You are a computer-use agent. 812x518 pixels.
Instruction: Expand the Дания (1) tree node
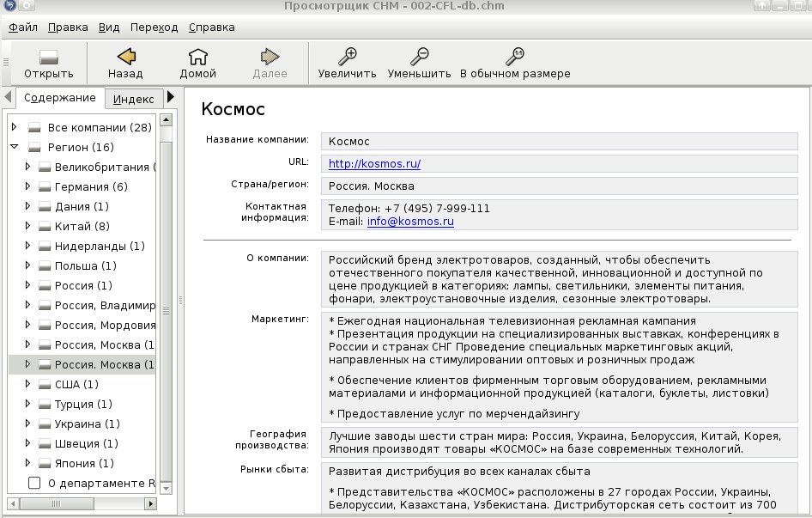(27, 206)
